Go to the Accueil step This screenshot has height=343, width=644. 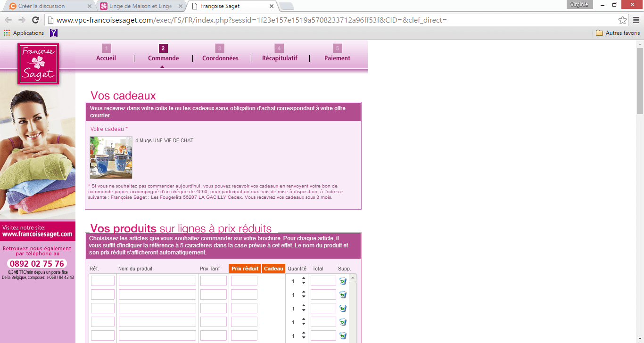(106, 58)
